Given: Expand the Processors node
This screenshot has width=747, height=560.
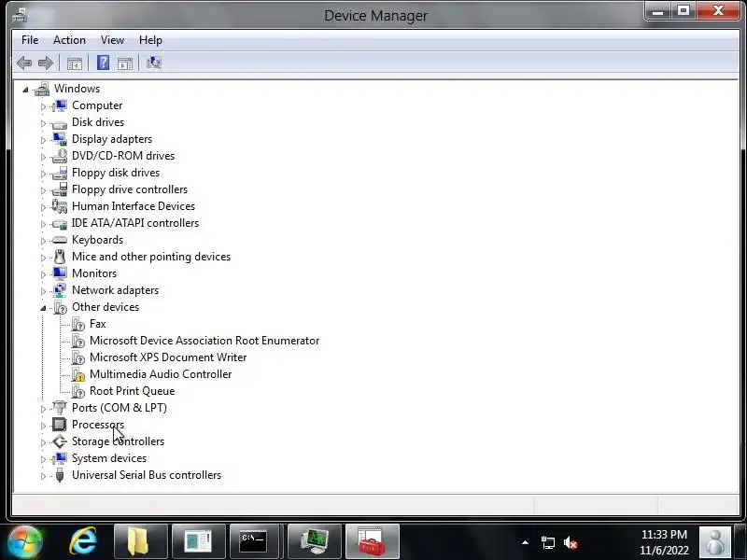Looking at the screenshot, I should tap(43, 426).
